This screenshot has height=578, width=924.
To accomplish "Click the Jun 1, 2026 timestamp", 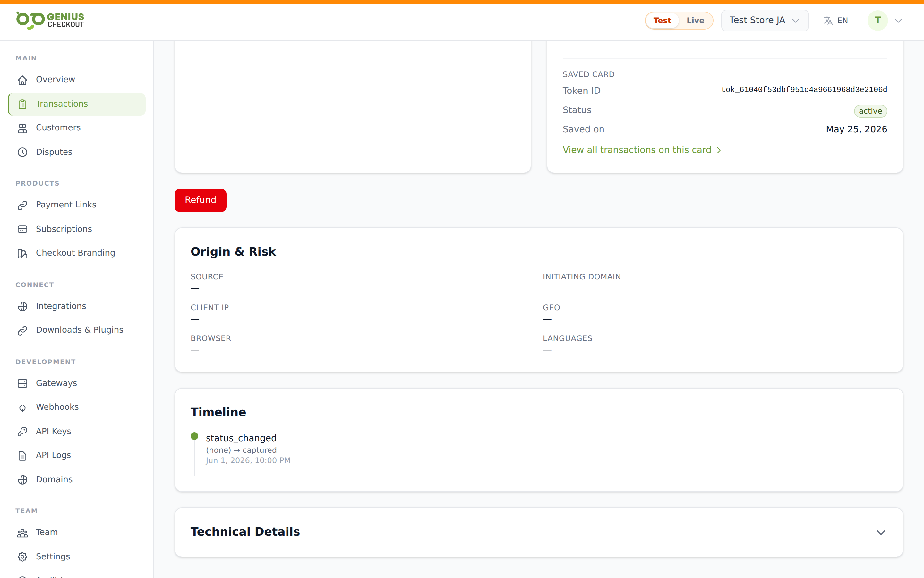I will coord(248,461).
